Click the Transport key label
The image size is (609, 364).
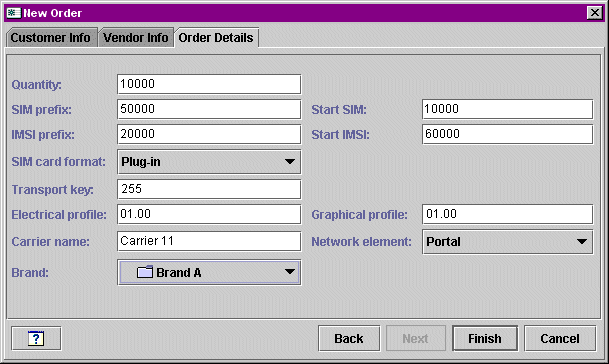pyautogui.click(x=52, y=190)
